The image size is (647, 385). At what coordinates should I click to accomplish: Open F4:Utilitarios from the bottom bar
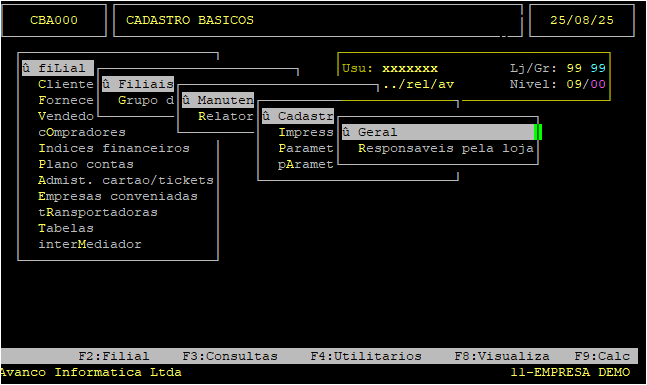pos(366,356)
